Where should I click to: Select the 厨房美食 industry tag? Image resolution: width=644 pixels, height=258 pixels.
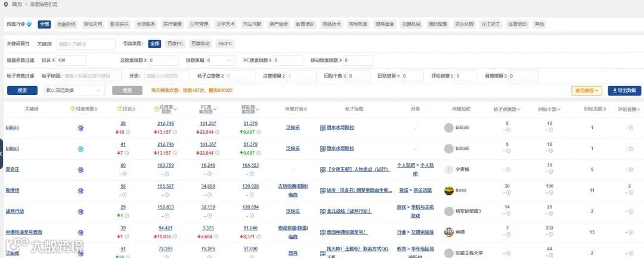pos(385,24)
